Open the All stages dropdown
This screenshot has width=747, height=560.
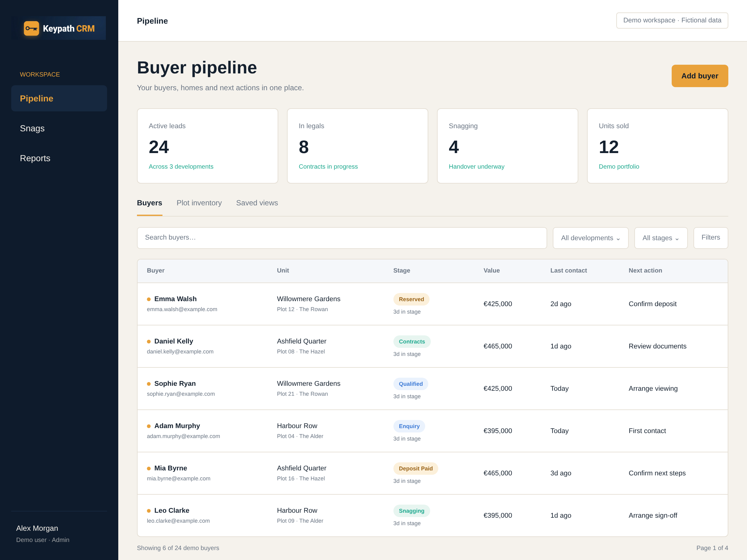coord(661,238)
